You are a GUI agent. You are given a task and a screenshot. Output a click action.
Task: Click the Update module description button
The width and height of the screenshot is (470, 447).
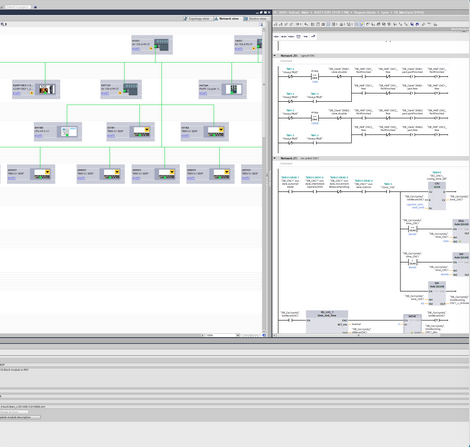point(20,417)
